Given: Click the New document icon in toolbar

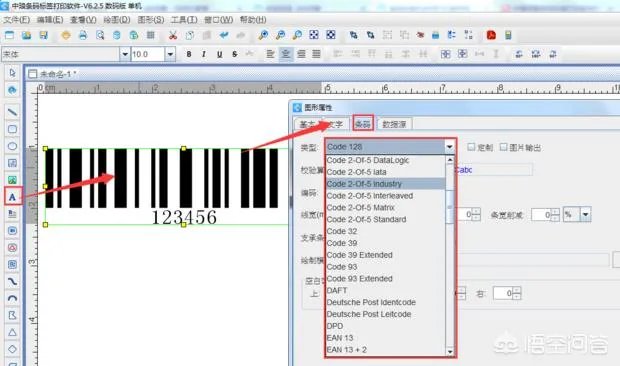Looking at the screenshot, I should coord(9,35).
